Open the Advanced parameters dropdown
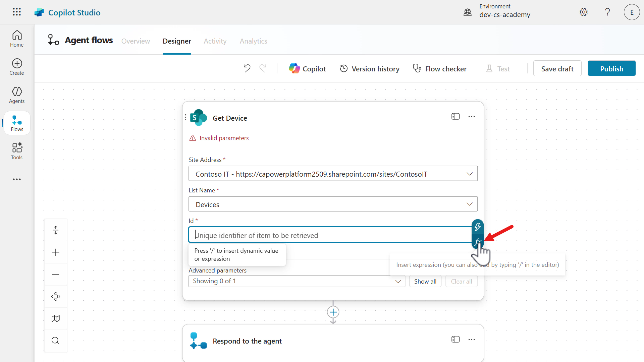The image size is (644, 362). coord(398,281)
